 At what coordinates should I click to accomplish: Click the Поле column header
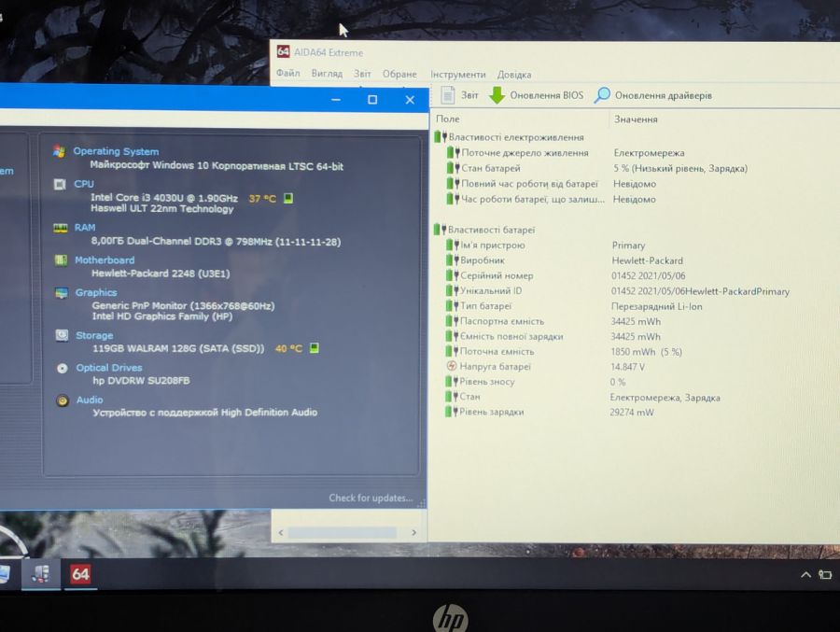[x=448, y=119]
